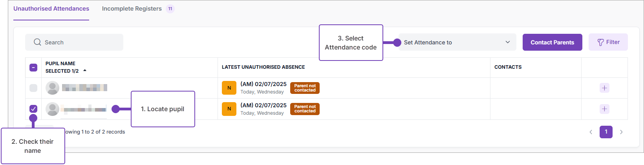The height and width of the screenshot is (165, 644).
Task: Click page 1 pagination button
Action: 606,132
